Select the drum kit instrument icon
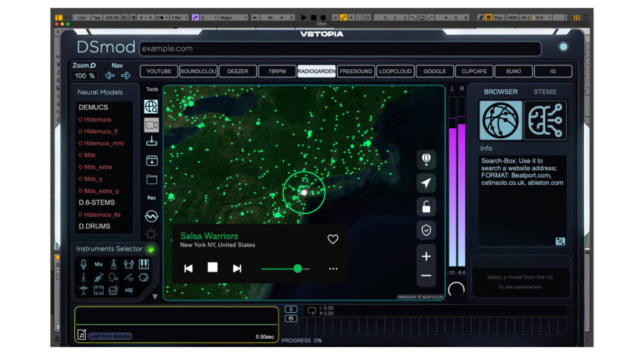644x355 pixels. point(128,265)
